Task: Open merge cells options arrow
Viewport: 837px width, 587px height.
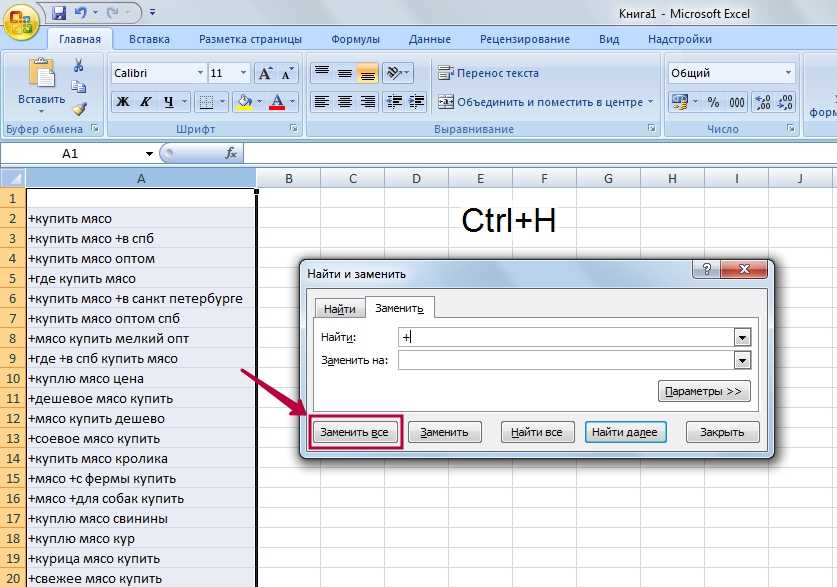Action: point(651,101)
